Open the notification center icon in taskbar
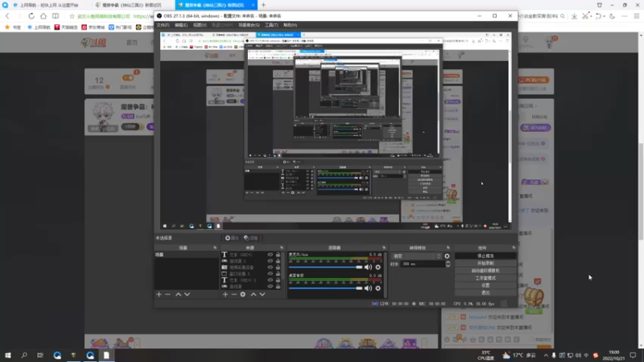The height and width of the screenshot is (362, 644). click(x=633, y=355)
